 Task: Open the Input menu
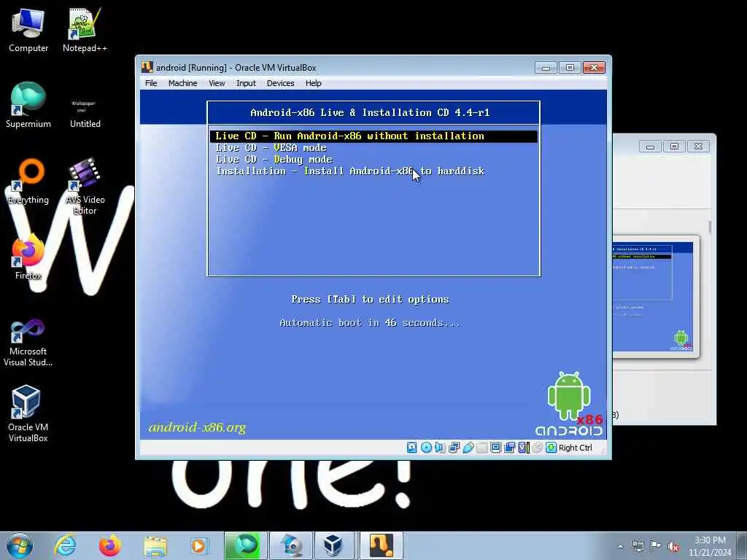pyautogui.click(x=246, y=83)
